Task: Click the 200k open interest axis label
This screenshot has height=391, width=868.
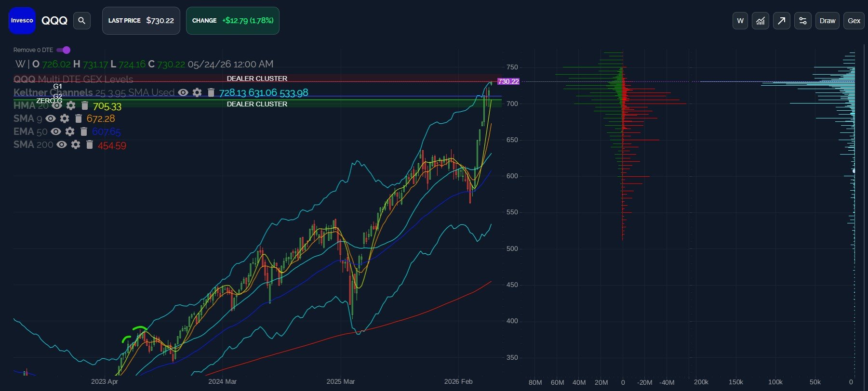Action: [x=701, y=382]
